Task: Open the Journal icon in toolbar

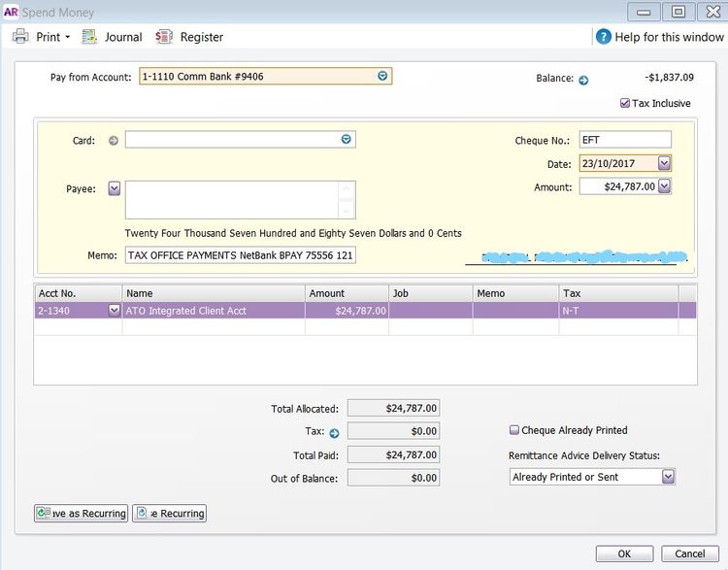Action: (89, 37)
